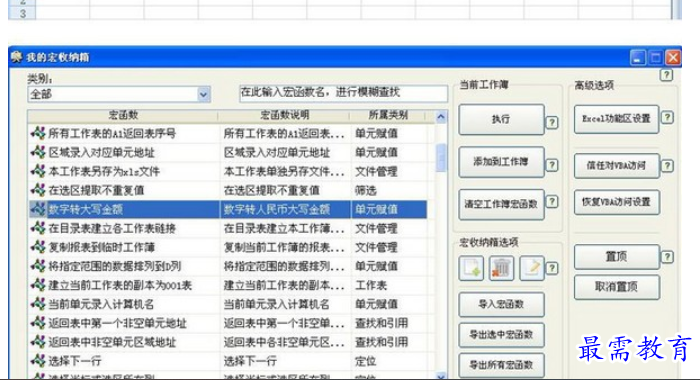Select row 当前单元录入计算机名
700x380 pixels.
(227, 304)
